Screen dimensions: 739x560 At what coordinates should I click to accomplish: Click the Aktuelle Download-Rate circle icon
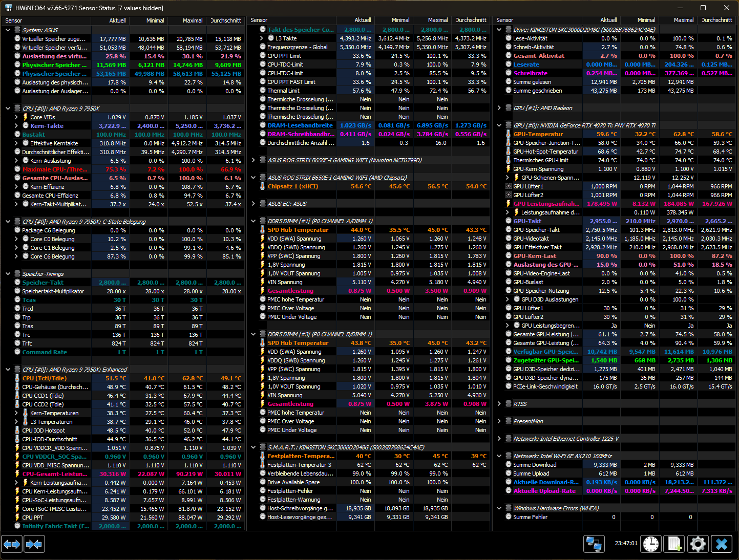point(509,482)
